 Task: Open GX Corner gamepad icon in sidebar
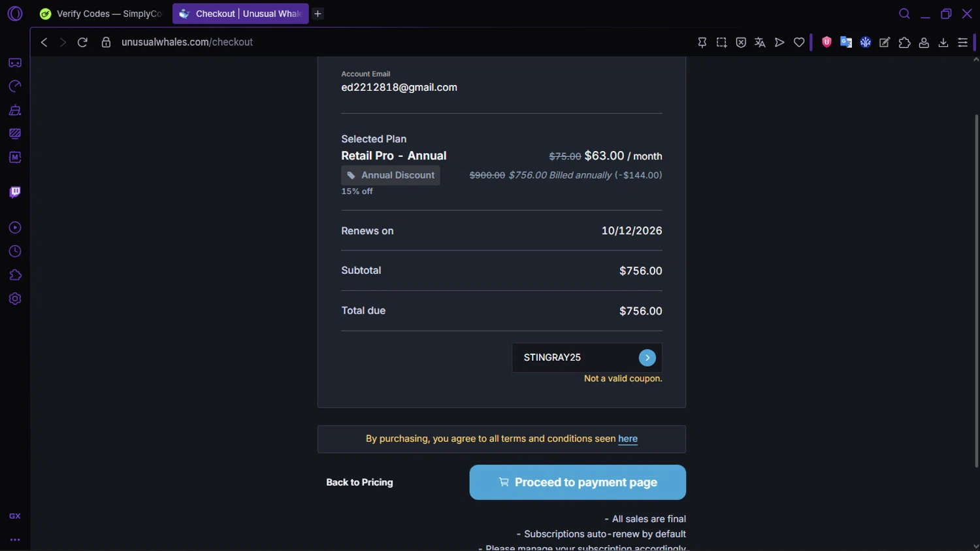click(15, 63)
